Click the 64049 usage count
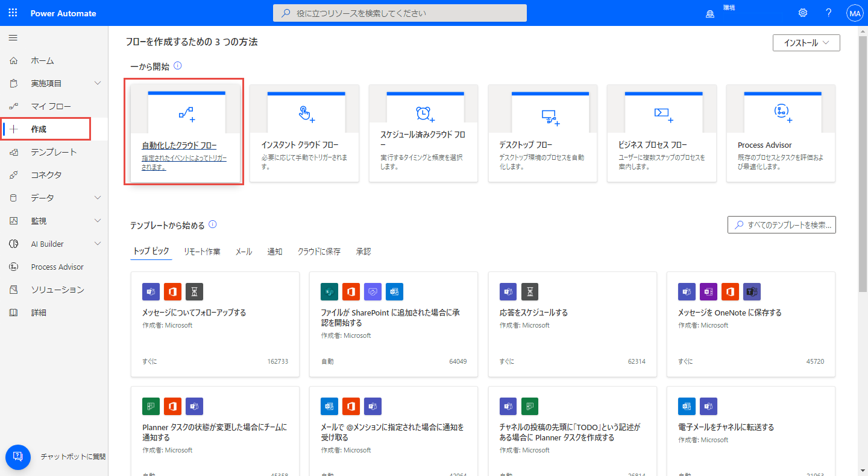Screen dimensions: 868x476 458,361
